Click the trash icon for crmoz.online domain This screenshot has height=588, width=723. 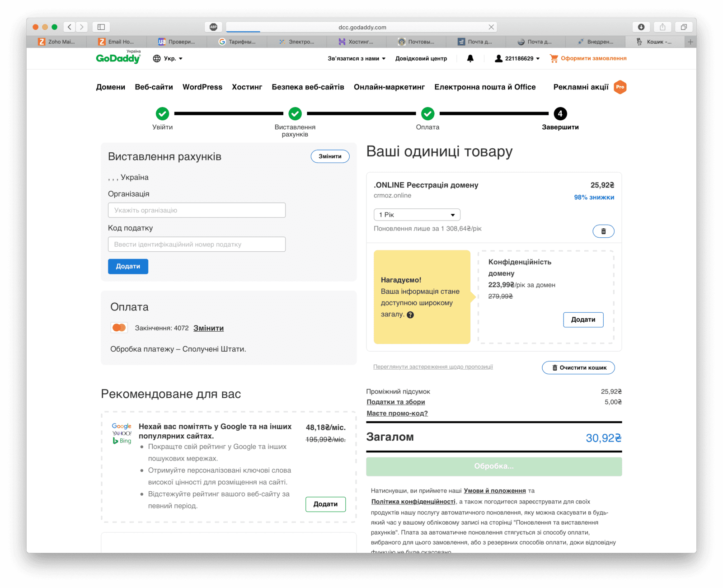[603, 231]
